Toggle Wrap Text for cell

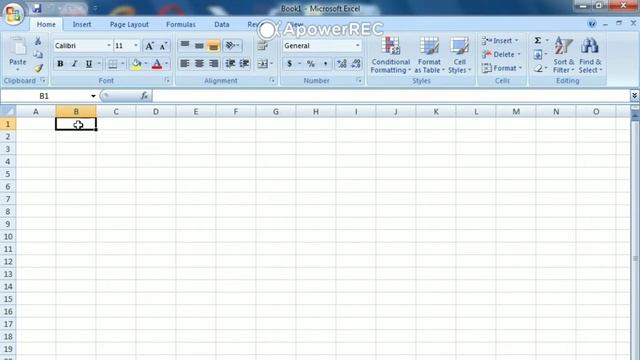[262, 45]
